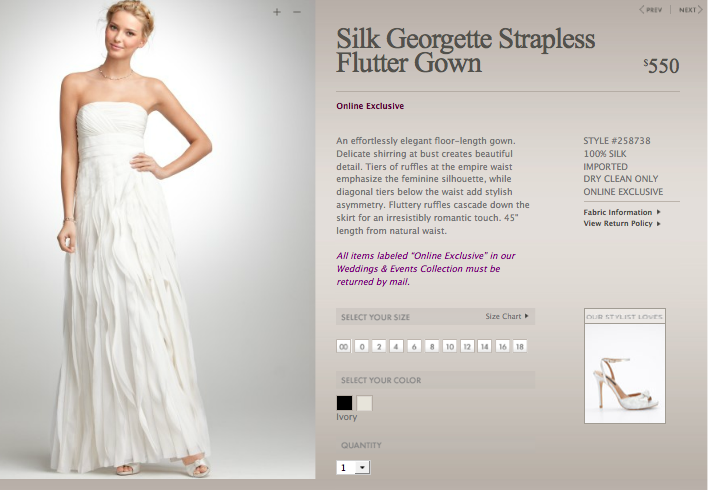Select size 00

pyautogui.click(x=344, y=346)
